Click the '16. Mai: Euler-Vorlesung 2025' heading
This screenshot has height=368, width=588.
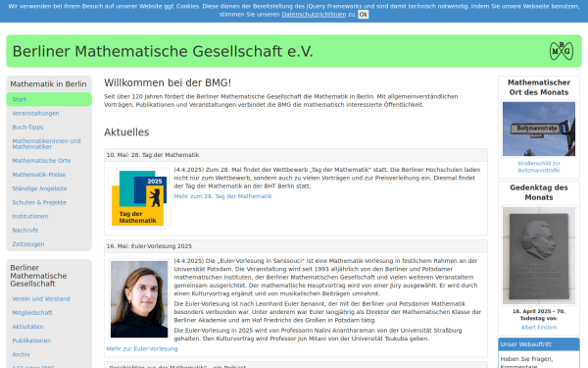pos(149,246)
